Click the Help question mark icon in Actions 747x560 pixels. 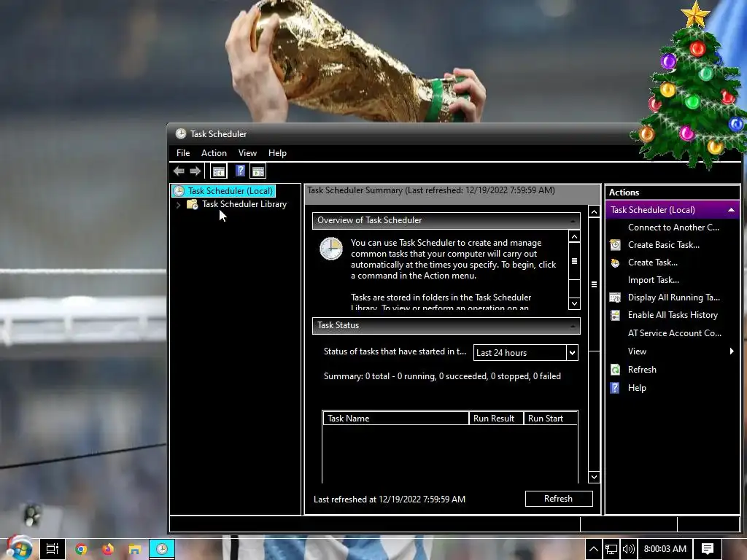[615, 388]
